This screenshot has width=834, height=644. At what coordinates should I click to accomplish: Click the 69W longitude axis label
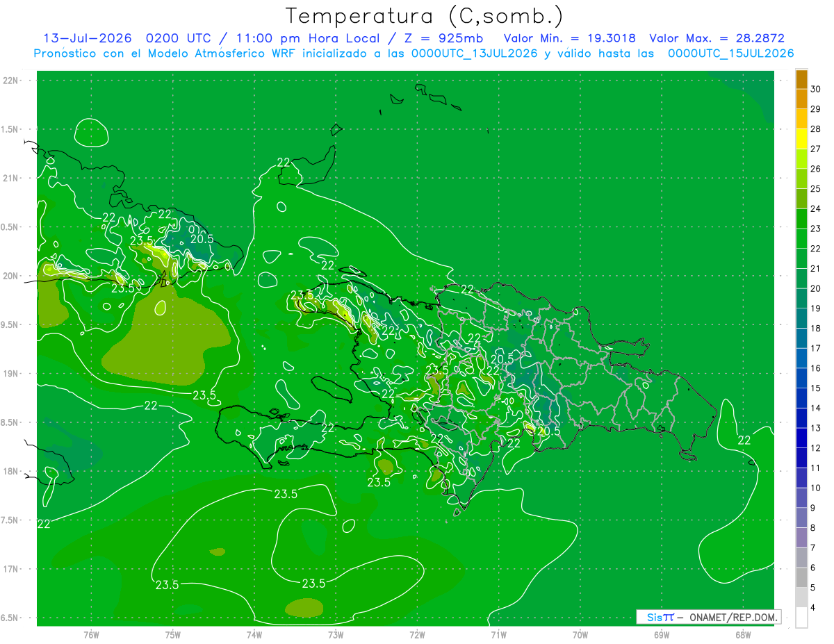pyautogui.click(x=662, y=634)
